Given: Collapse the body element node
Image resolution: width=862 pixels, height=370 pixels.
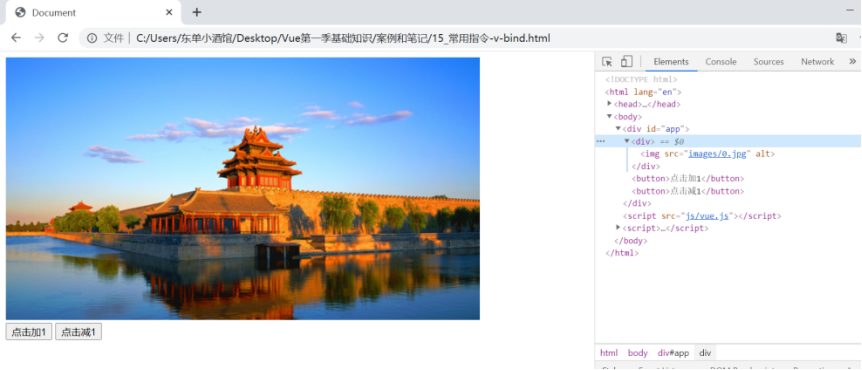Looking at the screenshot, I should tap(609, 116).
